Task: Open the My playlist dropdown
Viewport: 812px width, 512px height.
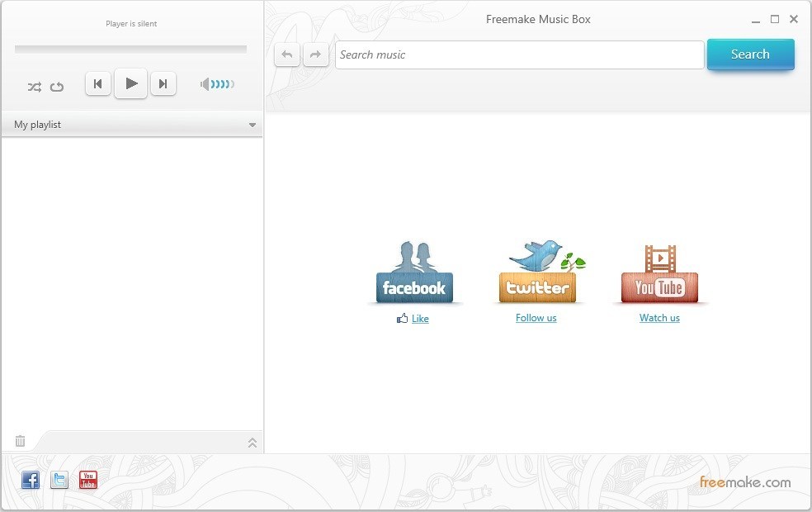Action: pyautogui.click(x=253, y=124)
